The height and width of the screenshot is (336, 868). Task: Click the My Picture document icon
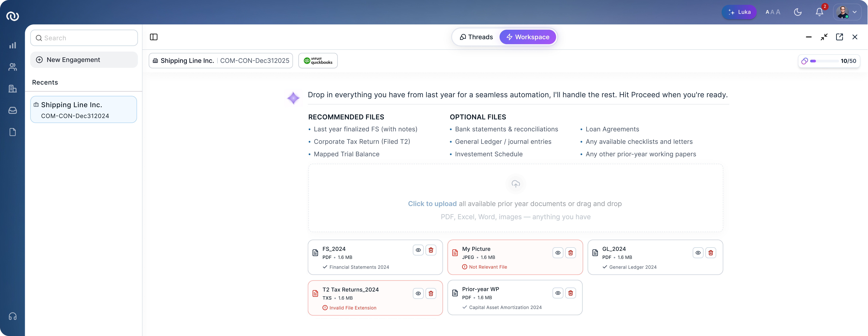[455, 253]
